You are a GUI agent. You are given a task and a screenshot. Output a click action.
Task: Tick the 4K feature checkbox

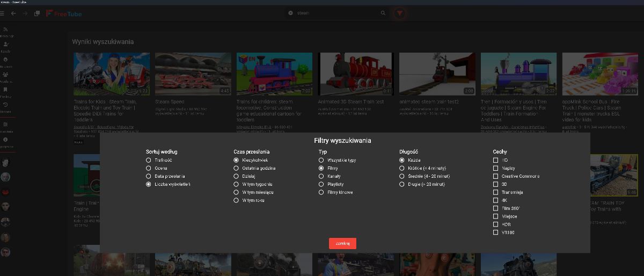496,200
